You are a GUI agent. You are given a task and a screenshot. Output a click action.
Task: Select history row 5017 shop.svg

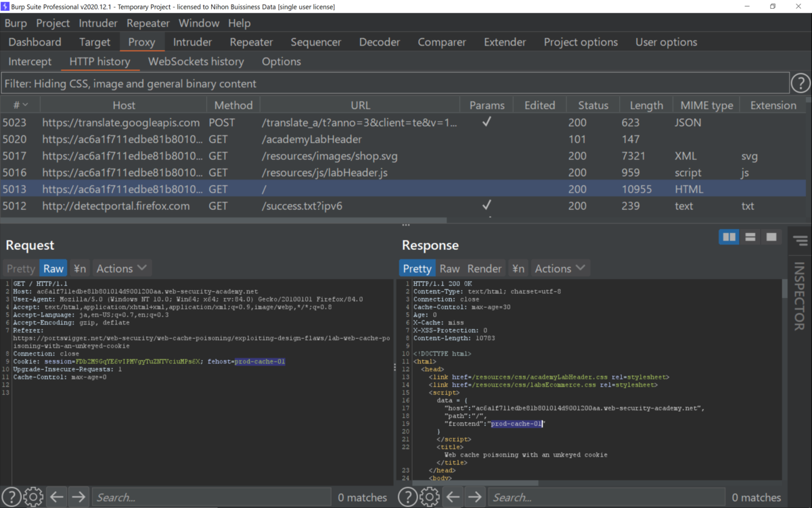pos(404,156)
